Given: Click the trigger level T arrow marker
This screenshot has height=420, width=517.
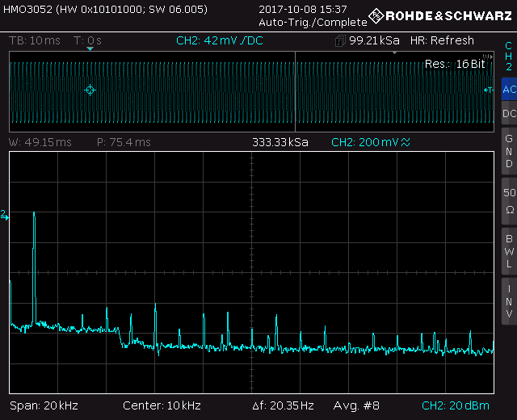Looking at the screenshot, I should [488, 90].
